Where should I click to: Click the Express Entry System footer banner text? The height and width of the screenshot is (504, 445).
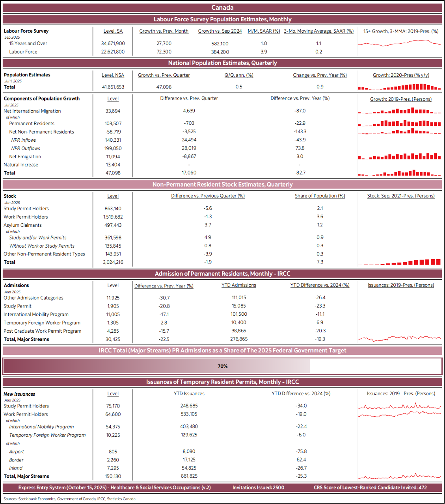pos(115,487)
